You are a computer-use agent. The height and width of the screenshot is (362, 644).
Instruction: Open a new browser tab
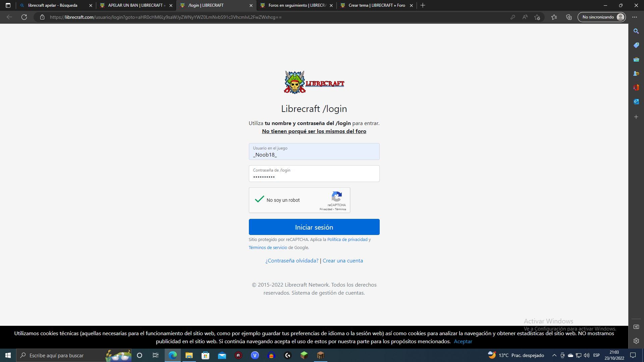click(x=423, y=5)
